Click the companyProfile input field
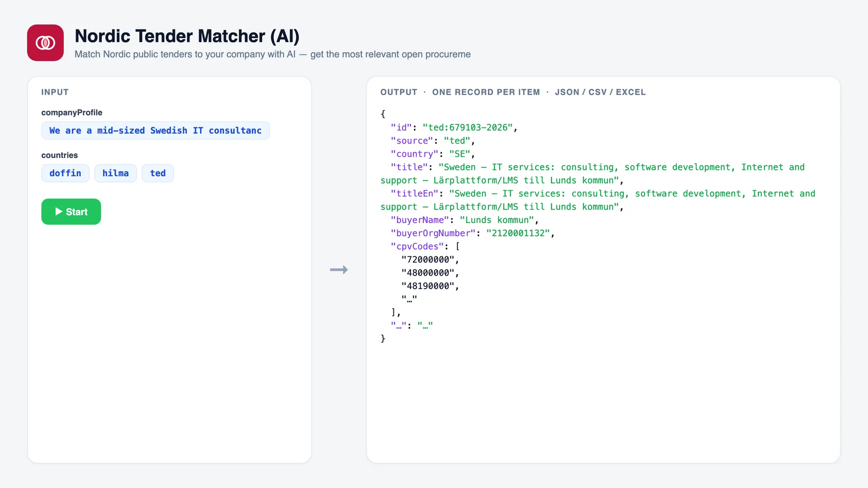 [155, 131]
